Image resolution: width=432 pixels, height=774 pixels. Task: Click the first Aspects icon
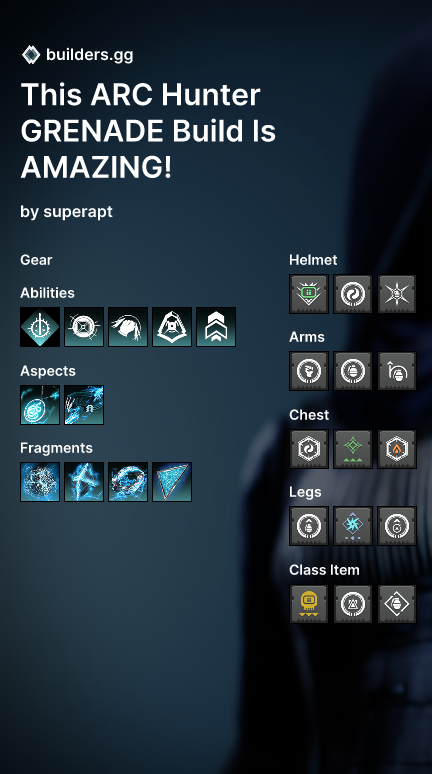click(x=40, y=405)
